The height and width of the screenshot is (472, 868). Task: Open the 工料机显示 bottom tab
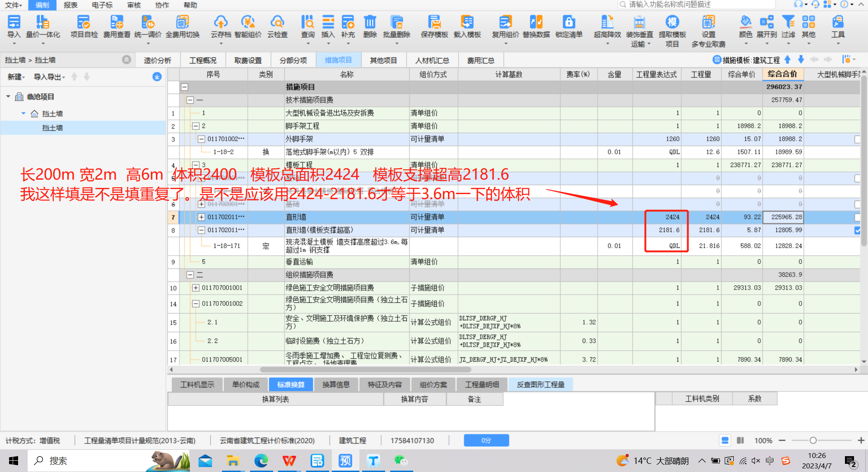[x=197, y=385]
